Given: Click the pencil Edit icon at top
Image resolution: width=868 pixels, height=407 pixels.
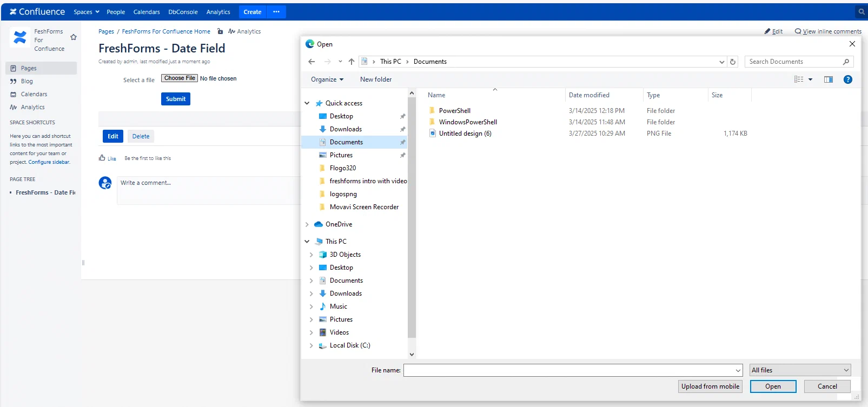Looking at the screenshot, I should pyautogui.click(x=767, y=31).
